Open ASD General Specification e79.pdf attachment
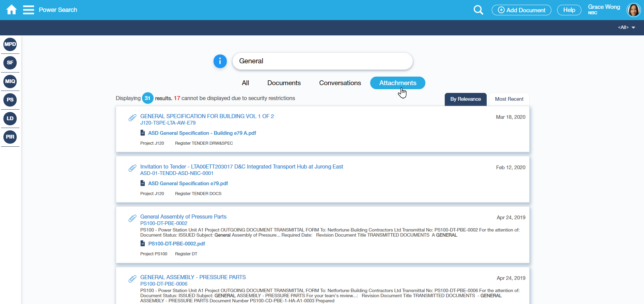The width and height of the screenshot is (644, 304). point(188,183)
